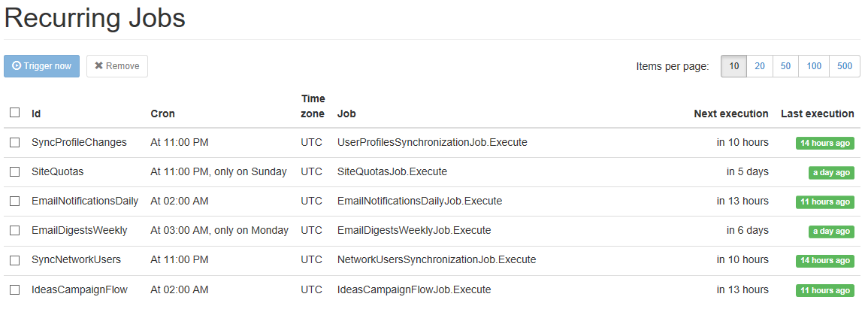Switch to 50 items per page
The height and width of the screenshot is (312, 868).
point(785,66)
